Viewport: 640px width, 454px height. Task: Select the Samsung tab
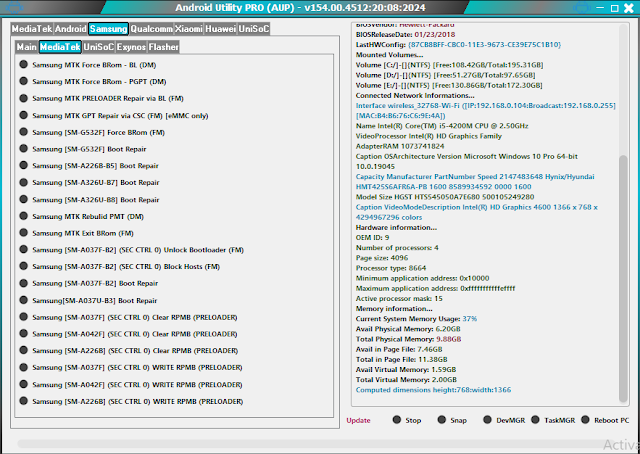click(108, 29)
